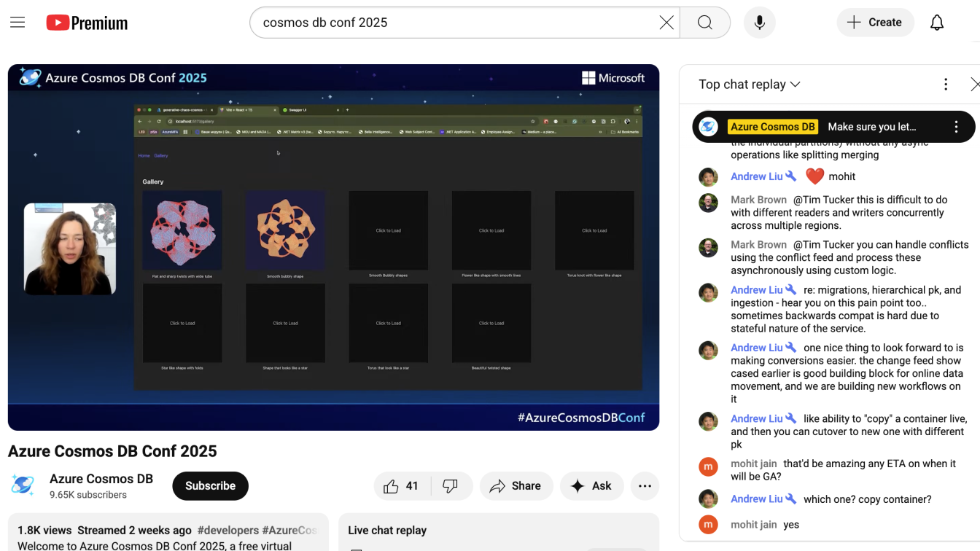The width and height of the screenshot is (980, 551).
Task: Open the three-dot menu in the chat header
Action: tap(945, 84)
